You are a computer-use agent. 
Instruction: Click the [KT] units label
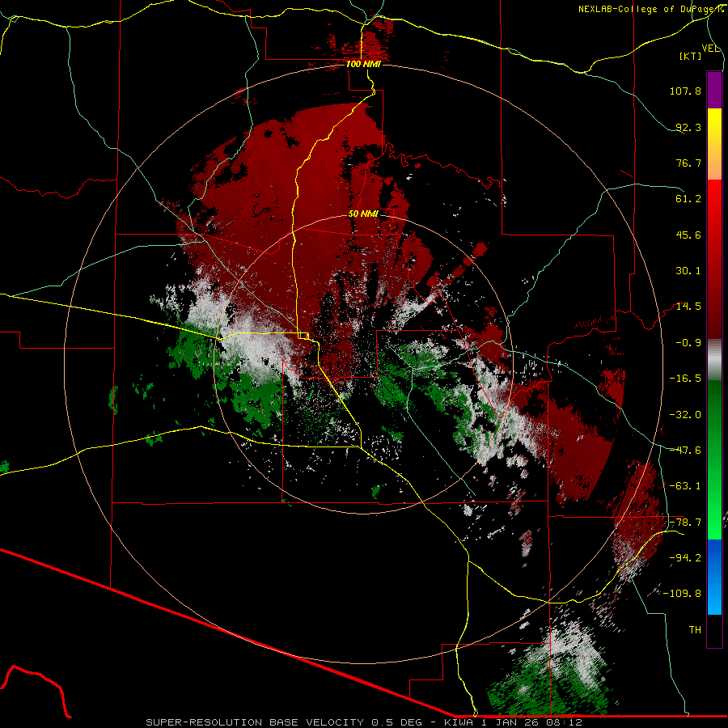click(x=691, y=56)
